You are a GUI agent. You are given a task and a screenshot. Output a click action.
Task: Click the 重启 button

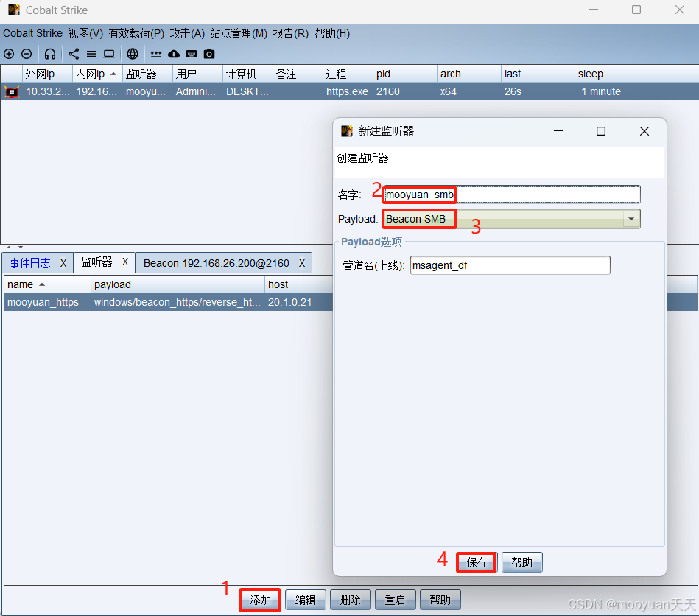click(x=396, y=600)
